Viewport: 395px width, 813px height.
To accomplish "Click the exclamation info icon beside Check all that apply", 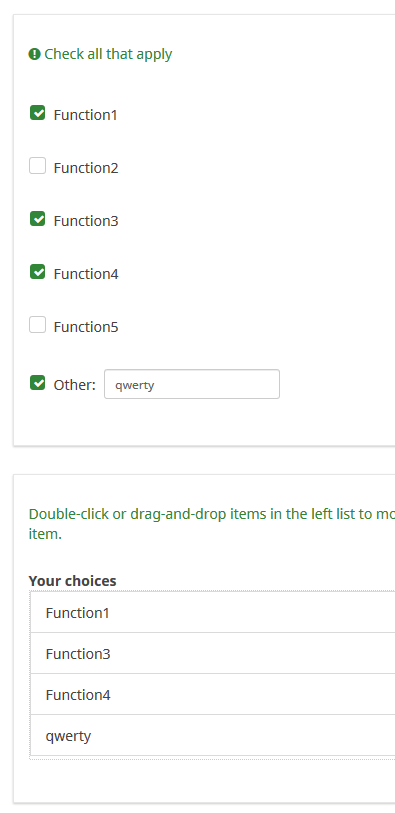I will pyautogui.click(x=34, y=54).
